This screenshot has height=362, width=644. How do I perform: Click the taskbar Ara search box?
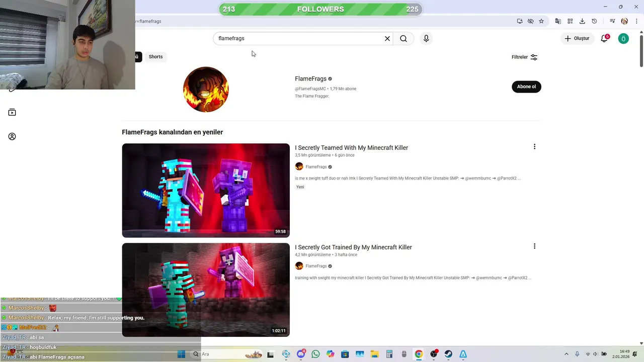227,354
